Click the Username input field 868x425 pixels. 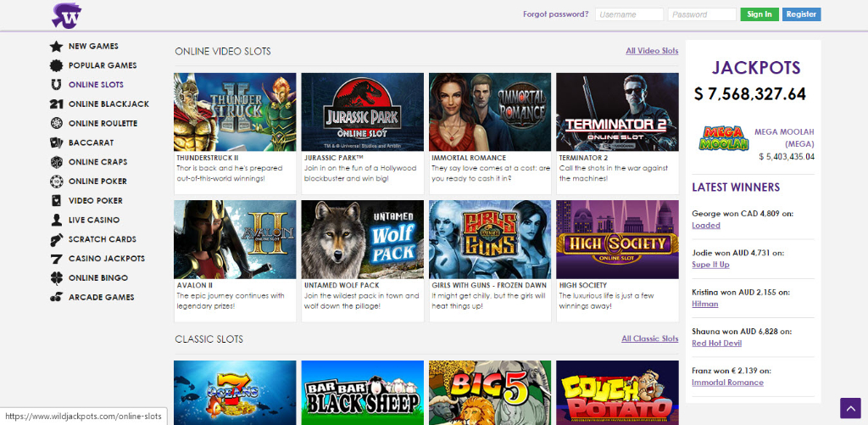point(630,14)
